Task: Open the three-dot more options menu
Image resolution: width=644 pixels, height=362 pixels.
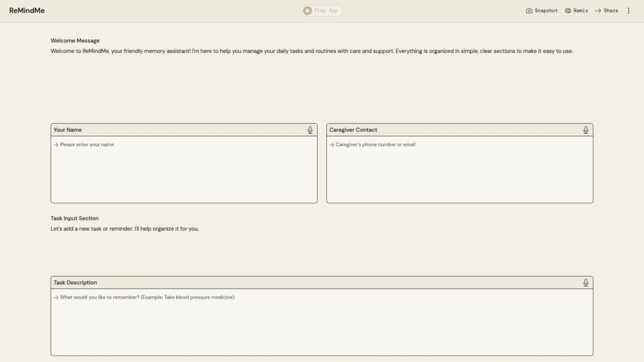Action: coord(628,11)
